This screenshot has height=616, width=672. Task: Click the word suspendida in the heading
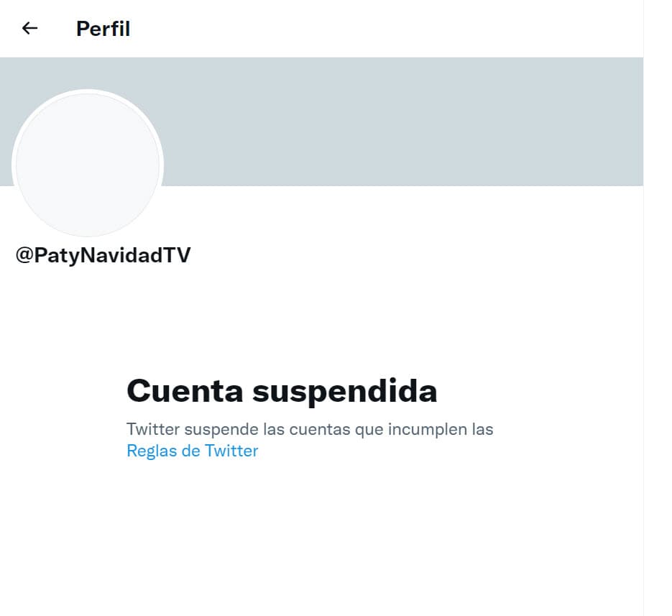coord(344,392)
